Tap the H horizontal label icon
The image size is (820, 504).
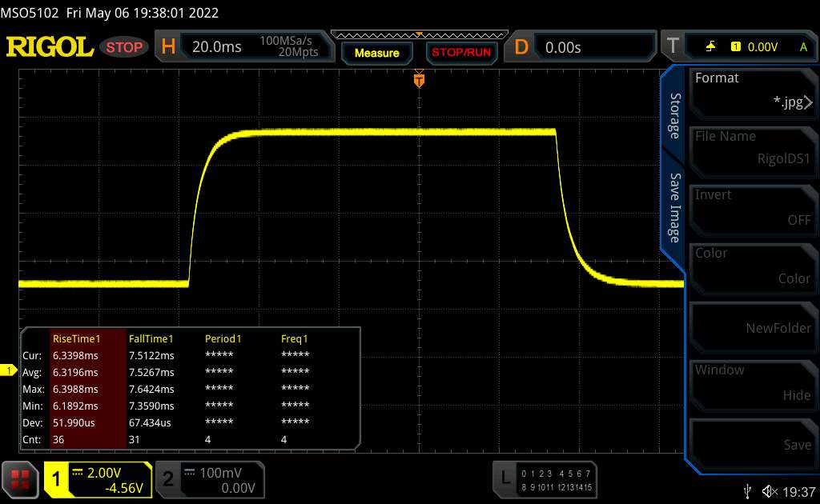click(168, 47)
